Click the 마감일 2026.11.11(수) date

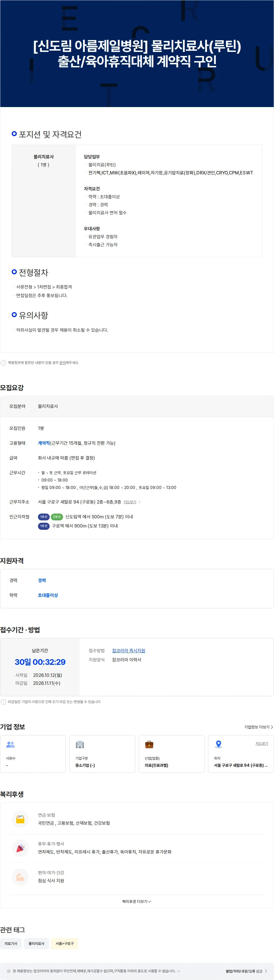pos(47,683)
